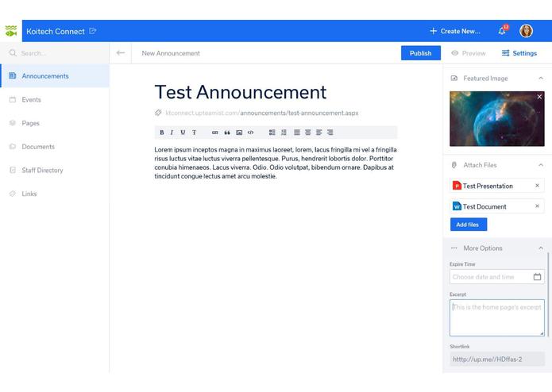
Task: Click the Koitech fish logo
Action: point(11,31)
